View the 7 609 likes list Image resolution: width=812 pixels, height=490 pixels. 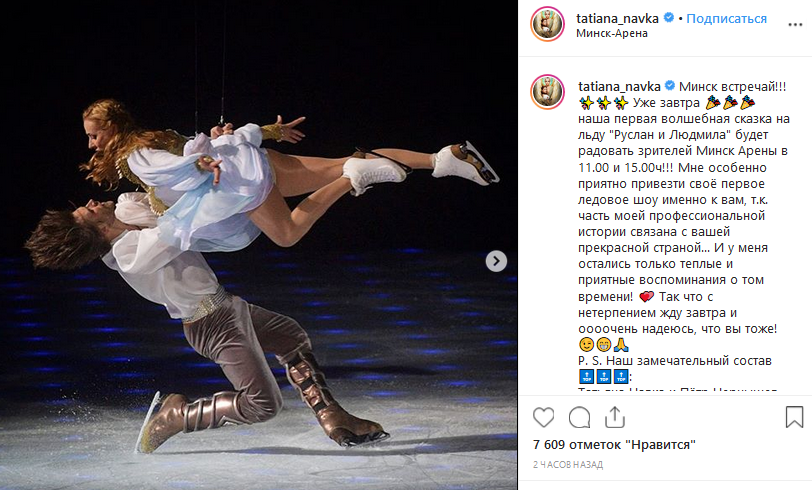614,444
